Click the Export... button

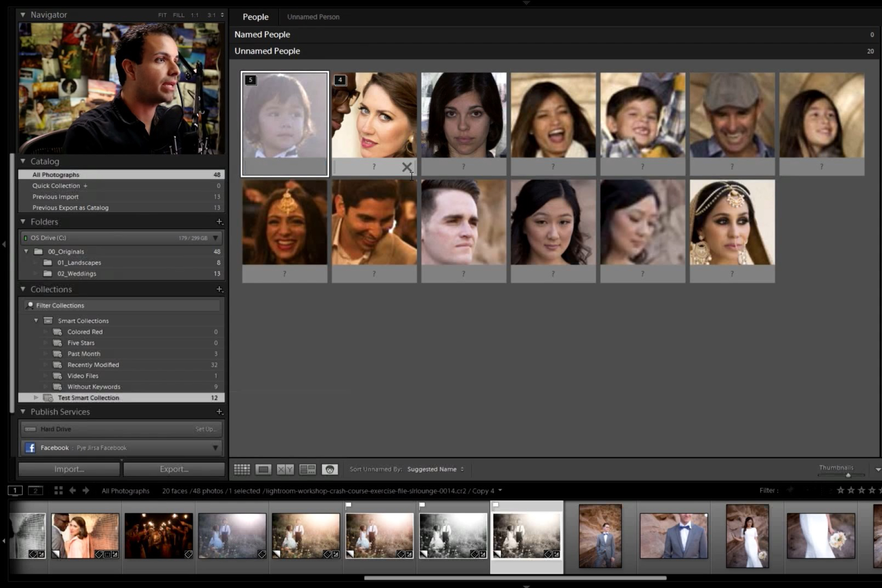coord(174,469)
